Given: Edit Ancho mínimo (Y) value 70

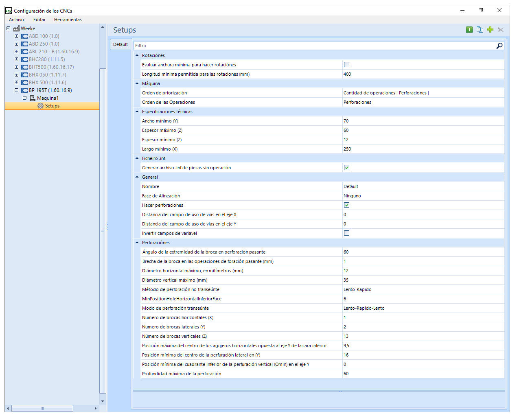Looking at the screenshot, I should [423, 121].
